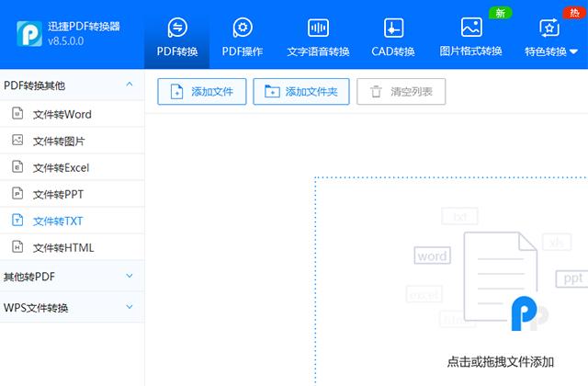Image resolution: width=588 pixels, height=386 pixels.
Task: Click the 其他转PDF header text
Action: (29, 277)
